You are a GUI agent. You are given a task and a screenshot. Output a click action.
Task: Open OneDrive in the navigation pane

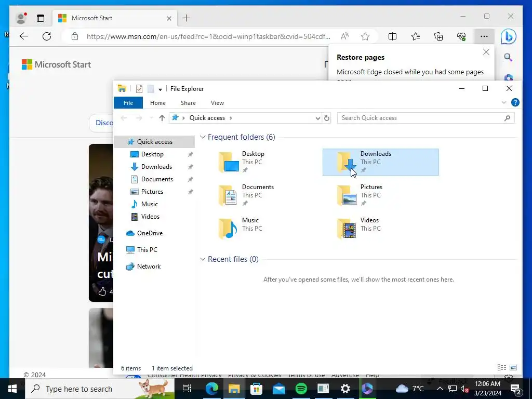[x=150, y=233]
